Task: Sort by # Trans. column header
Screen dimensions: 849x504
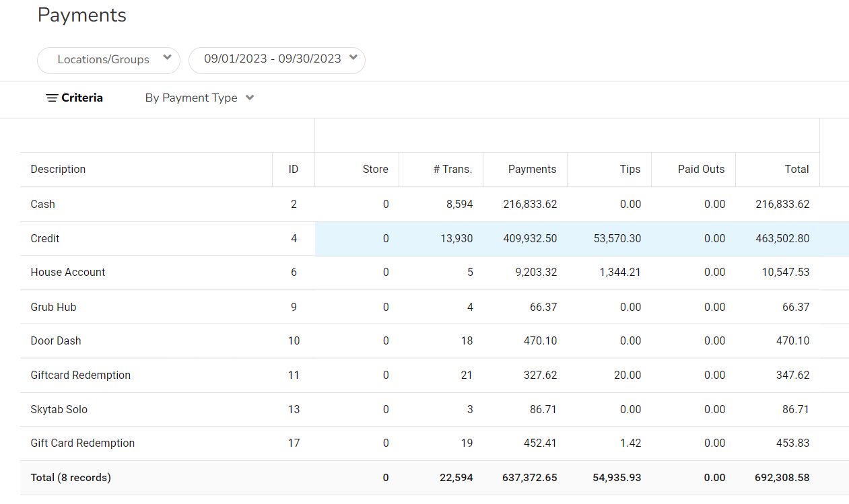Action: tap(452, 170)
